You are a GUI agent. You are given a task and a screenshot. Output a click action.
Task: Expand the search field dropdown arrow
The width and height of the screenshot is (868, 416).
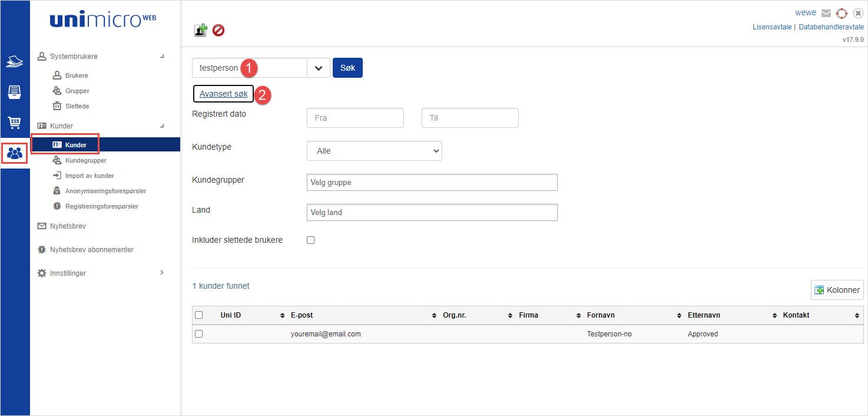pos(319,68)
